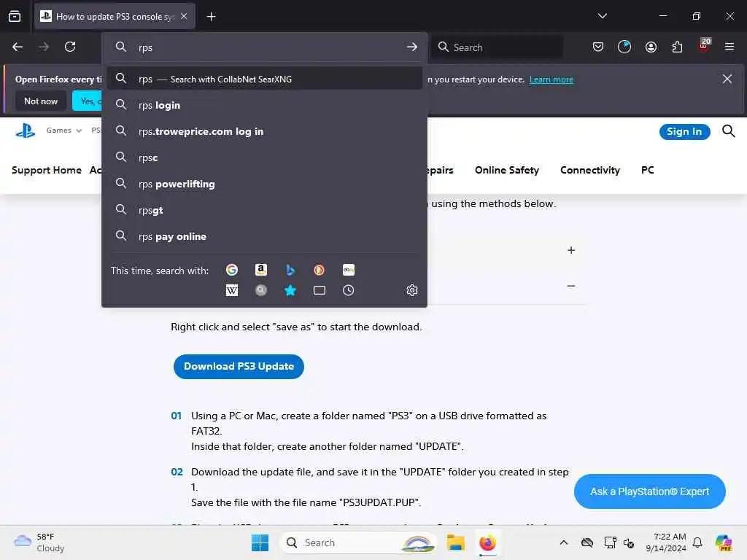Choose suggestion 'rps login'

pyautogui.click(x=264, y=105)
